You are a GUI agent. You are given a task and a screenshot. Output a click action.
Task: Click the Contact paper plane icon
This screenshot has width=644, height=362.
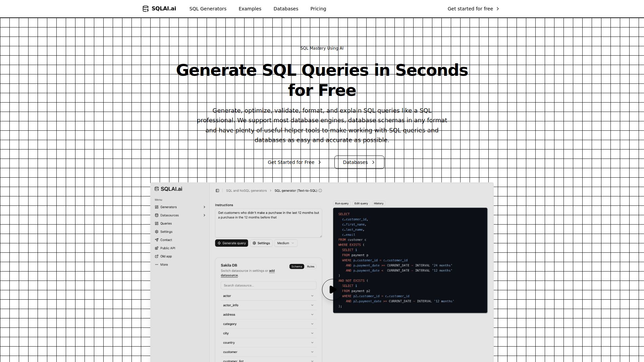point(157,240)
